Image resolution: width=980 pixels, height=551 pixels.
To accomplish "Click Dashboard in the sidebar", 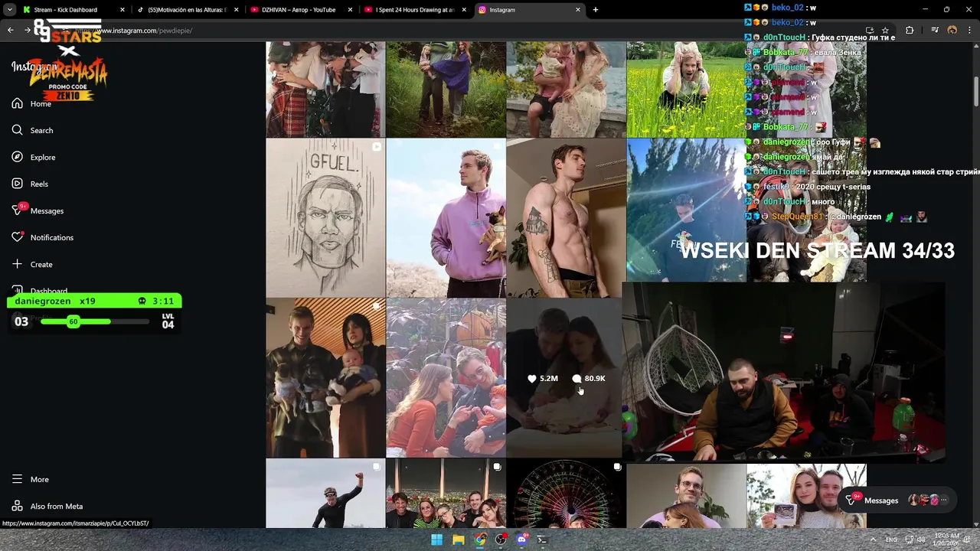I will point(49,291).
